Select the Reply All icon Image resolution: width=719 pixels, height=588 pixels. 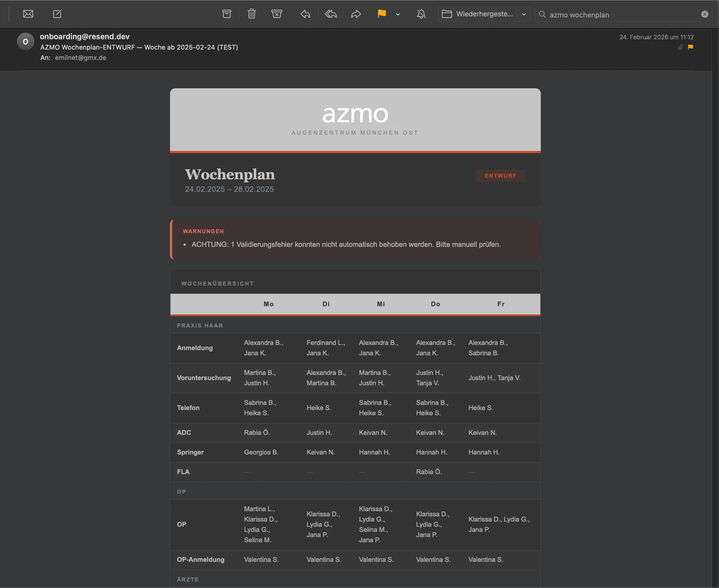331,14
